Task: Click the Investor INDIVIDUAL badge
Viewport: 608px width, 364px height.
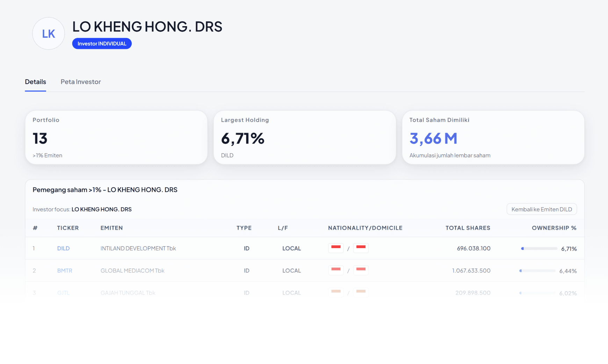Action: [102, 44]
